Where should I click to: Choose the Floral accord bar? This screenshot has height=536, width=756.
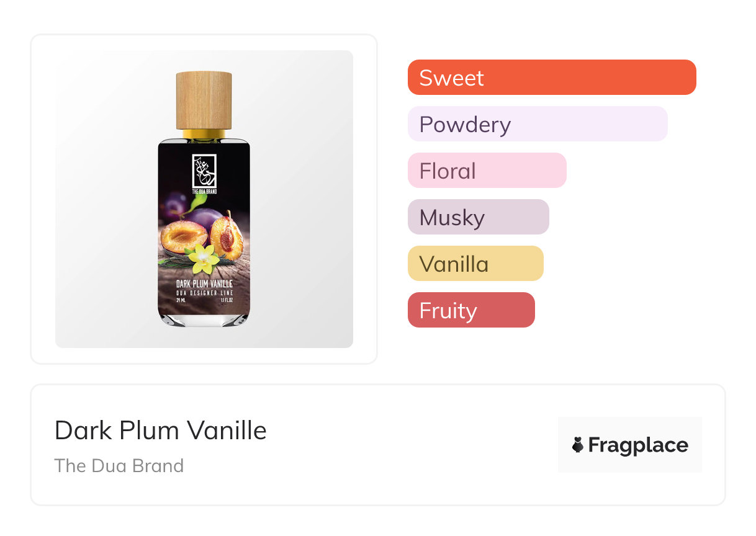487,171
